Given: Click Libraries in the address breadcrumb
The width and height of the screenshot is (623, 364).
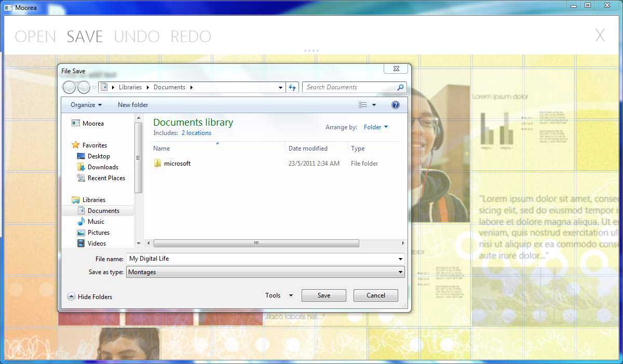Looking at the screenshot, I should tap(130, 87).
